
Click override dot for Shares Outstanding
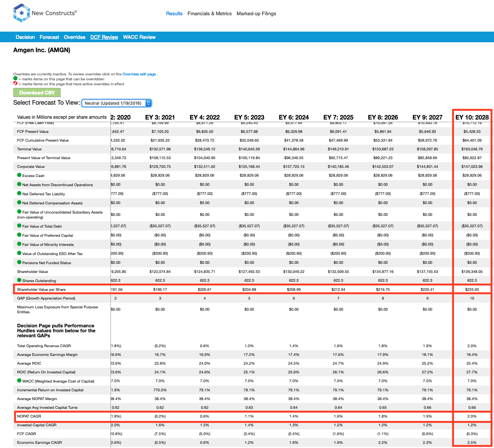(x=19, y=280)
